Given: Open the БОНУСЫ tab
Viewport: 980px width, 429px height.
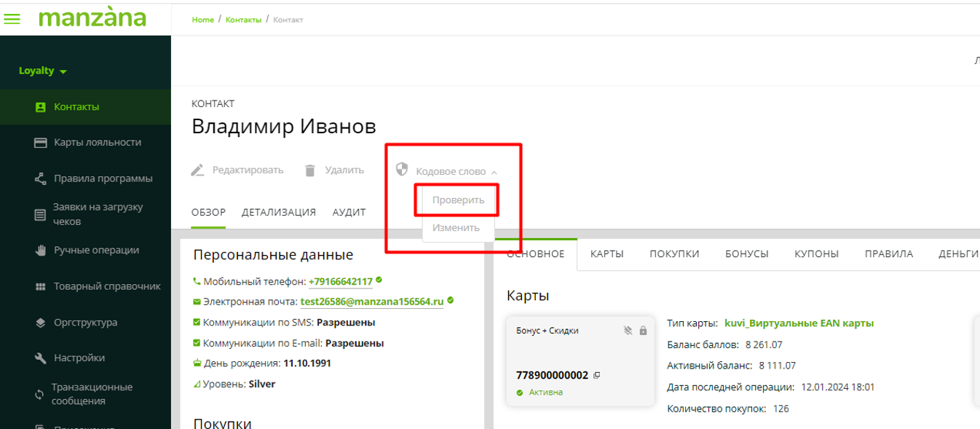Looking at the screenshot, I should (x=746, y=254).
